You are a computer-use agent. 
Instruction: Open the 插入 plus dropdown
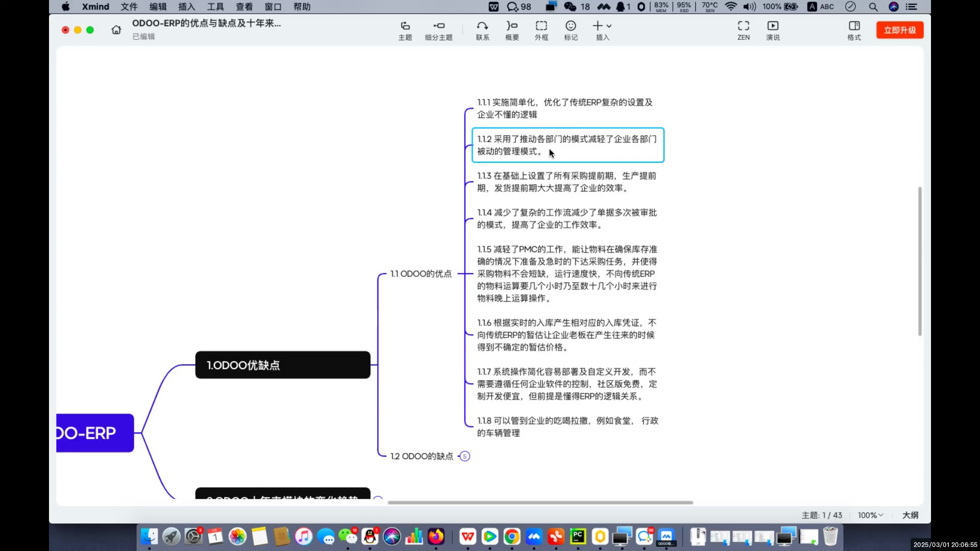pyautogui.click(x=602, y=31)
